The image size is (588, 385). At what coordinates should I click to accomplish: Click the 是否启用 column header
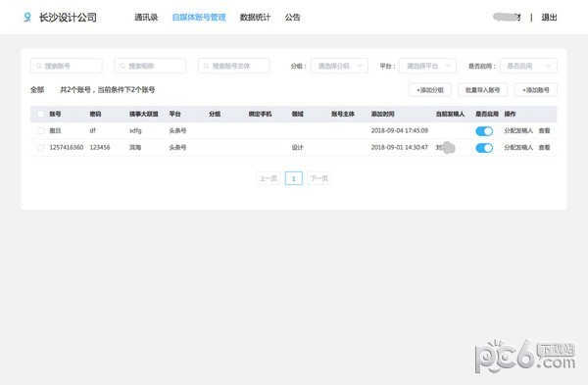[487, 114]
